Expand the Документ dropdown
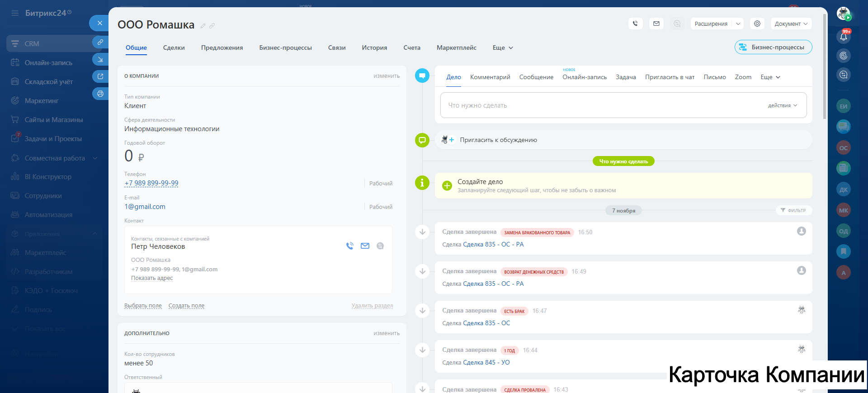This screenshot has height=393, width=868. tap(791, 24)
